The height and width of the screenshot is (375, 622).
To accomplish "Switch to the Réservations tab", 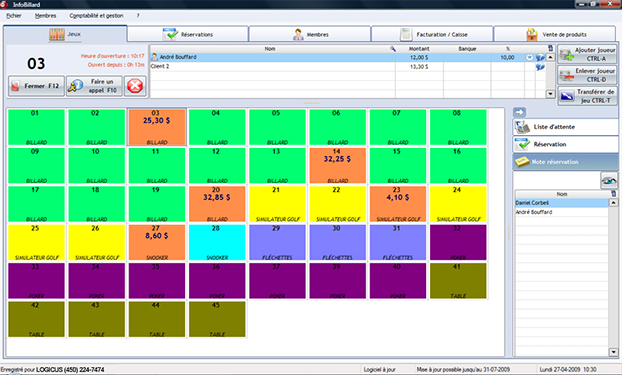I will pos(188,34).
